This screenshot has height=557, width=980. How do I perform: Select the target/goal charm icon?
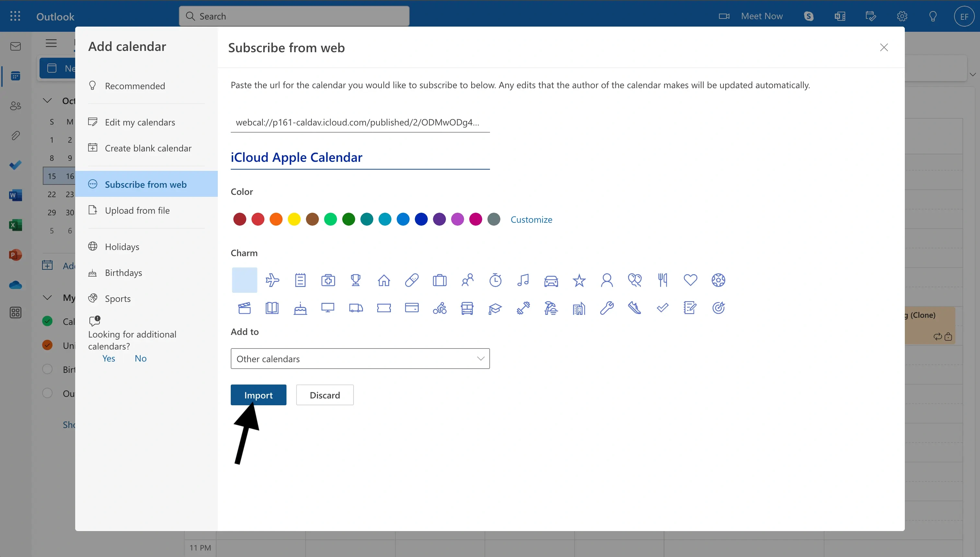(x=719, y=308)
